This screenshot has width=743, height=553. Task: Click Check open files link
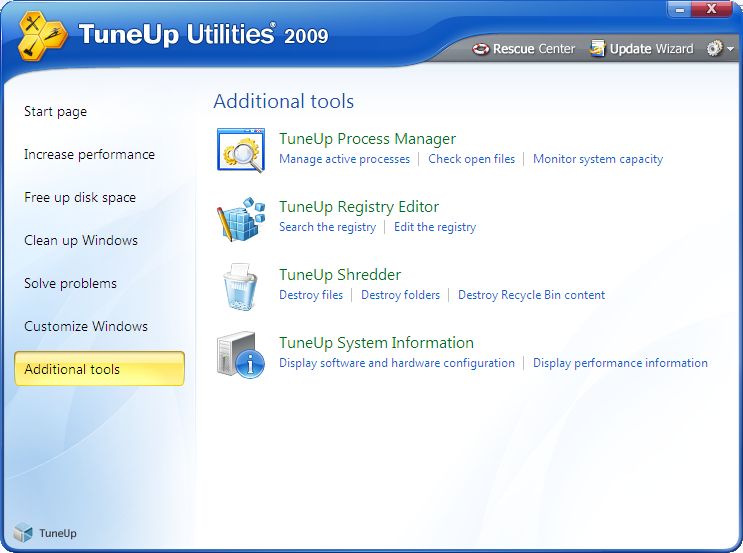471,159
